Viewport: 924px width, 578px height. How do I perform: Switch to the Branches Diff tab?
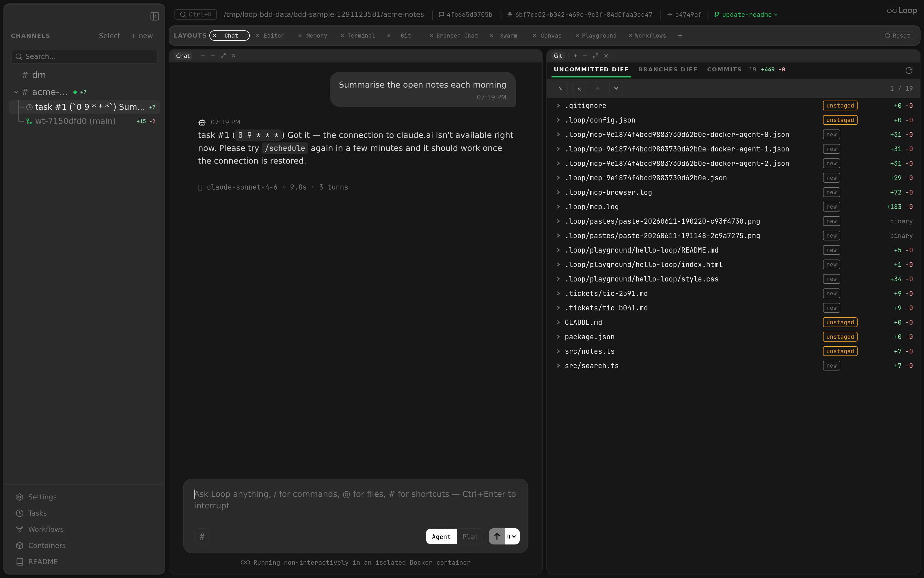pyautogui.click(x=667, y=69)
